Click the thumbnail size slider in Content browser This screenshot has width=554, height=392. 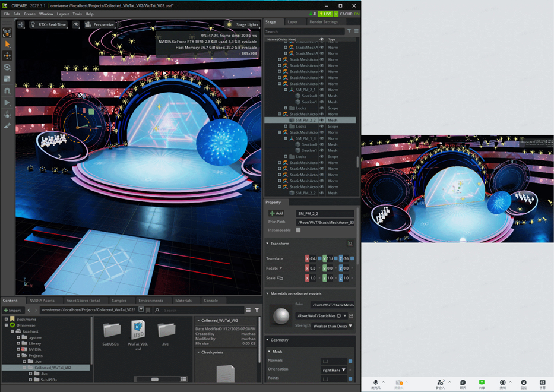tap(155, 379)
